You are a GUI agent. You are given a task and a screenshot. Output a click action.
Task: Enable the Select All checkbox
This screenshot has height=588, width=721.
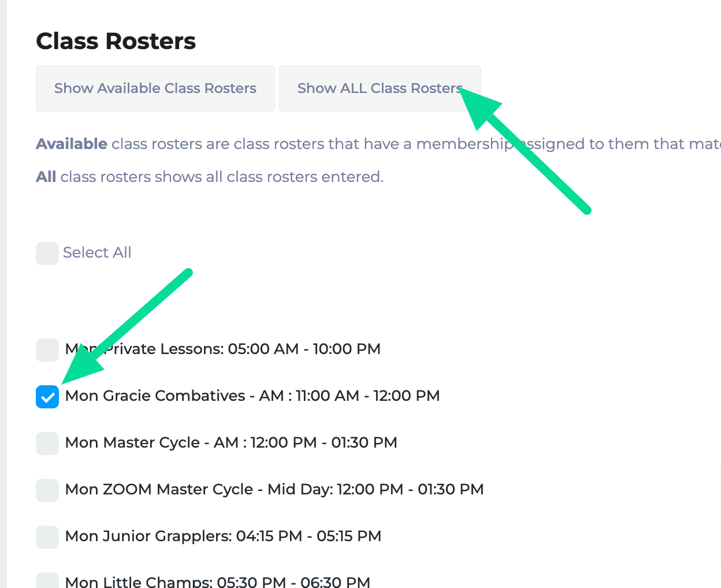(x=47, y=253)
